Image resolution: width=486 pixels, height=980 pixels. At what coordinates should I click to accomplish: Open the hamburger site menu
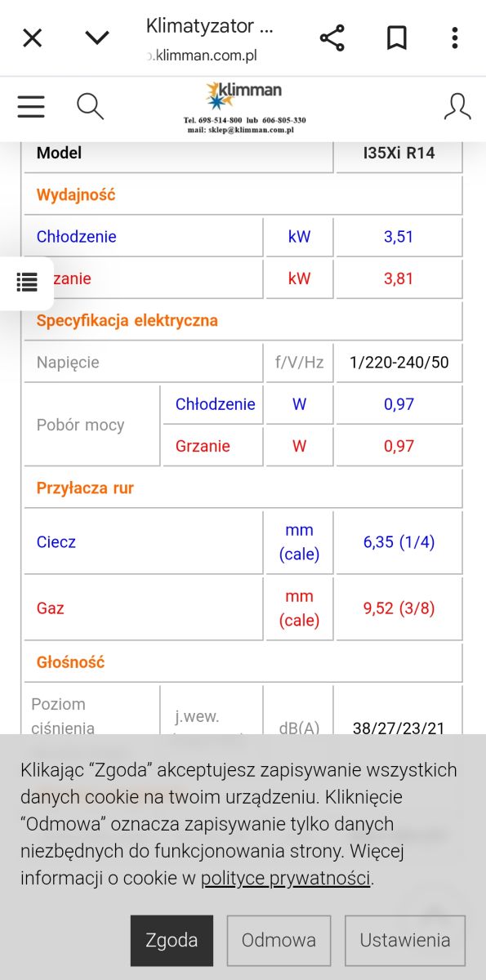pyautogui.click(x=31, y=106)
